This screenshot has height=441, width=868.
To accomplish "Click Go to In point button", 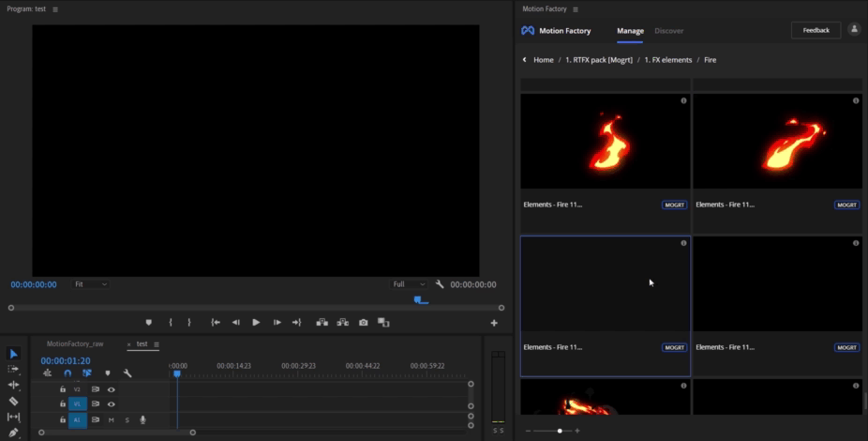I will pyautogui.click(x=216, y=323).
